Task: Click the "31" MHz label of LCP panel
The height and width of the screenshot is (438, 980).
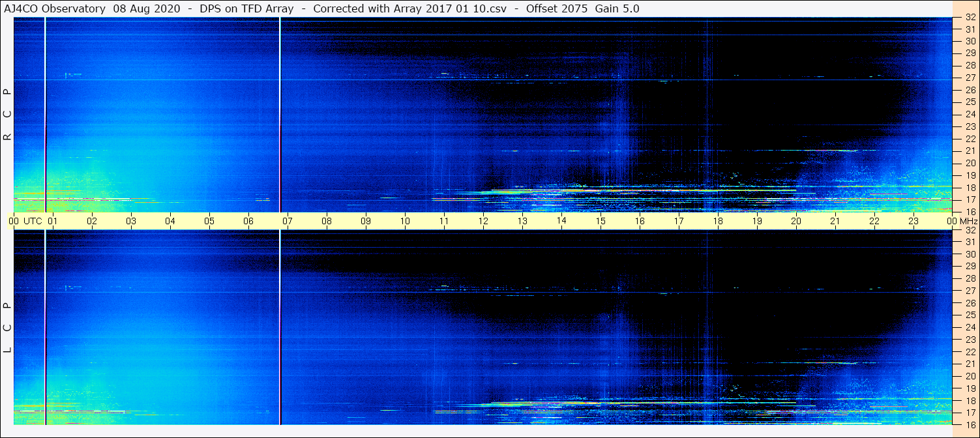Action: pyautogui.click(x=970, y=242)
